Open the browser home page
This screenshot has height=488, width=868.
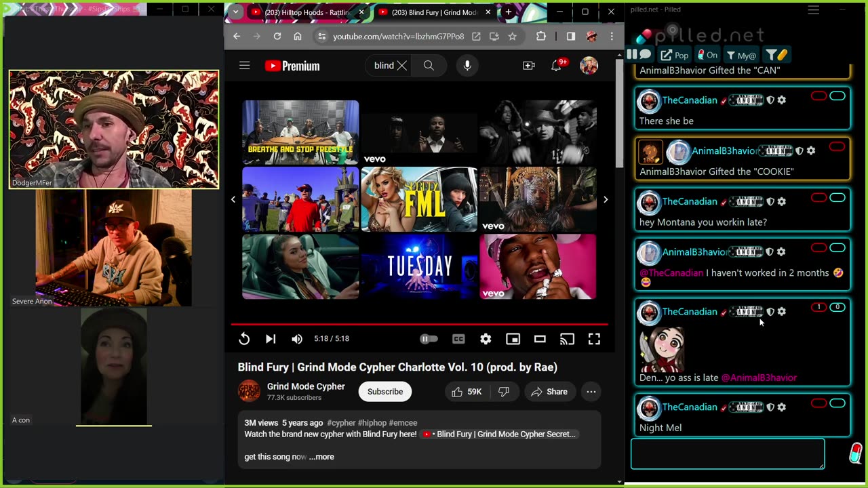point(298,37)
